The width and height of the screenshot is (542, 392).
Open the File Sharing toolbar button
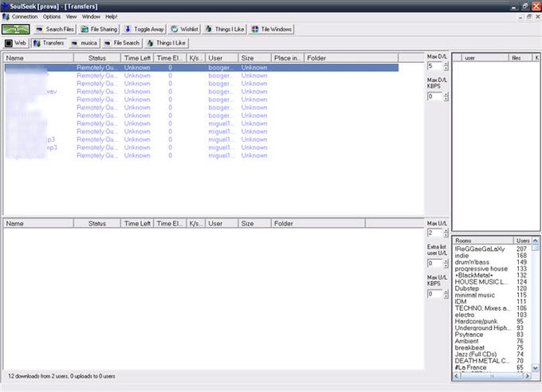point(99,29)
